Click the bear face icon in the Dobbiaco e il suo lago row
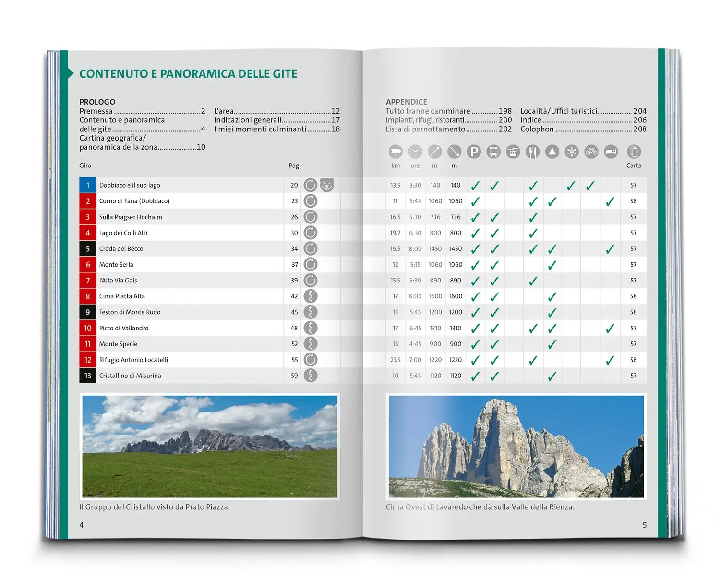This screenshot has width=720, height=588. (327, 185)
